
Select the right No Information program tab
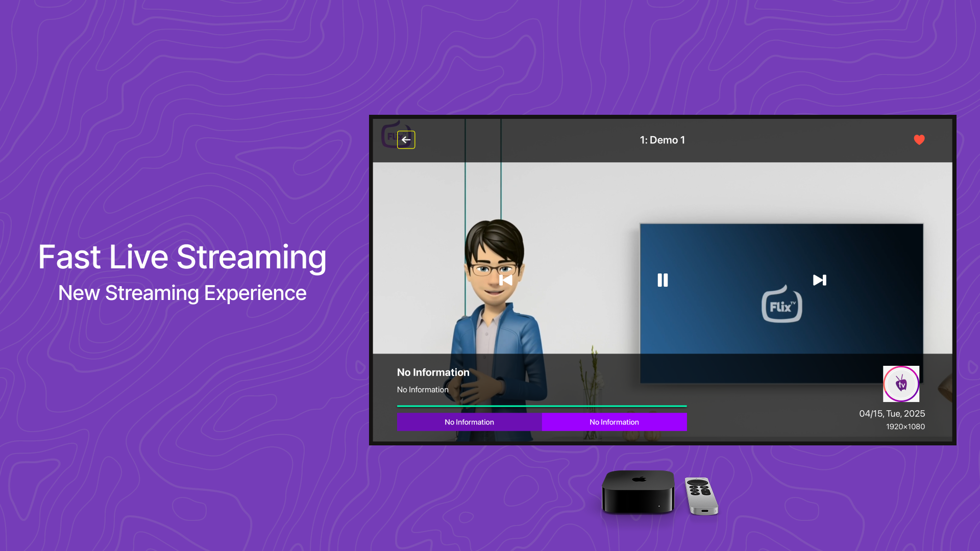(614, 422)
